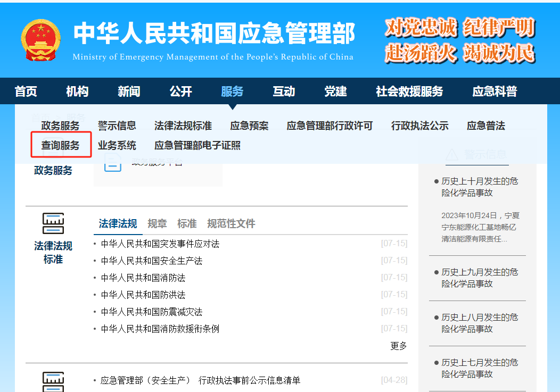Open 行政执法公示 submenu link
Viewport: 560px width, 392px height.
pyautogui.click(x=419, y=126)
